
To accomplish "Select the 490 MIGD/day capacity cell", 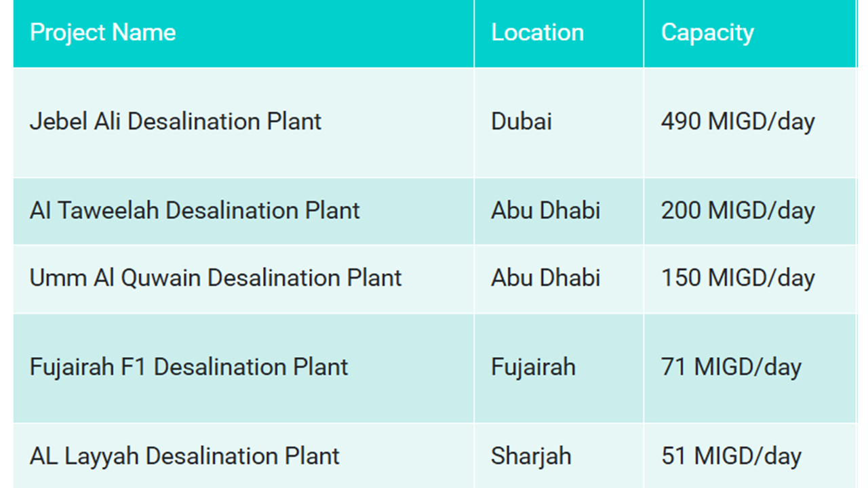I will click(738, 122).
